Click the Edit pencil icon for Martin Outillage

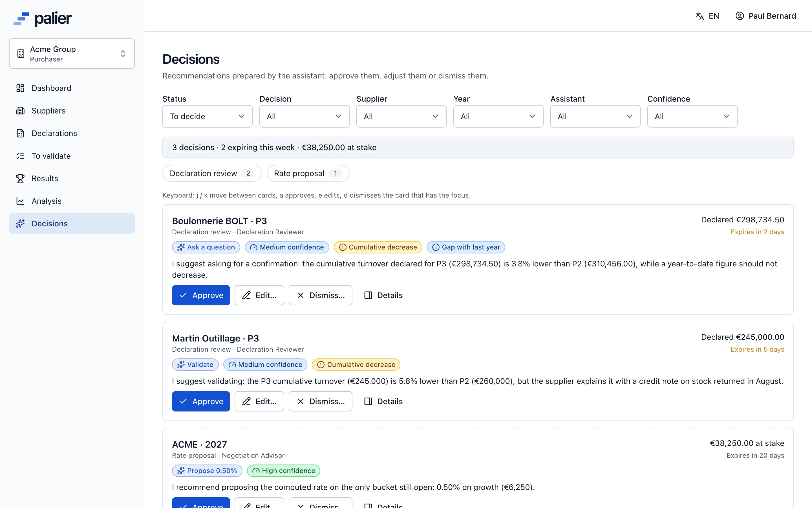coord(247,401)
